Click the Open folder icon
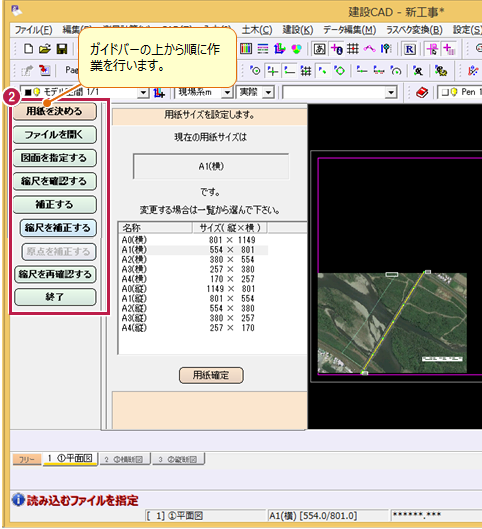The image size is (482, 529). (x=45, y=49)
